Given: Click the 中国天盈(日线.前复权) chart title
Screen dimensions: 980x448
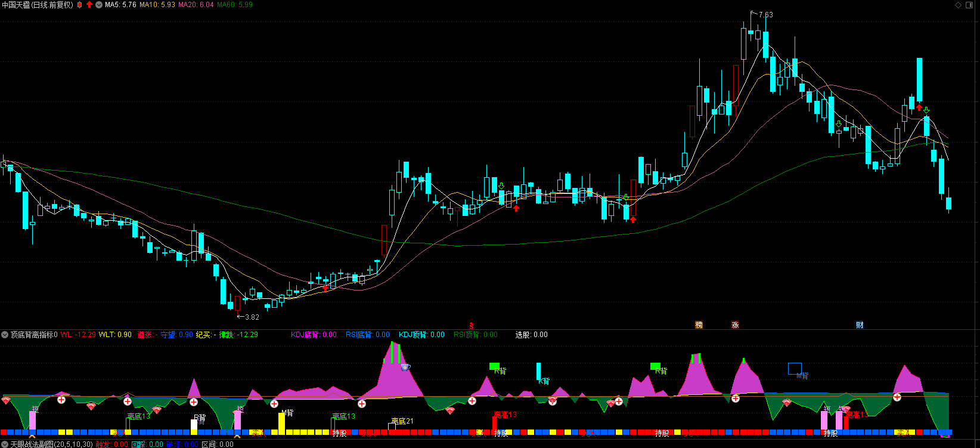Looking at the screenshot, I should point(38,5).
